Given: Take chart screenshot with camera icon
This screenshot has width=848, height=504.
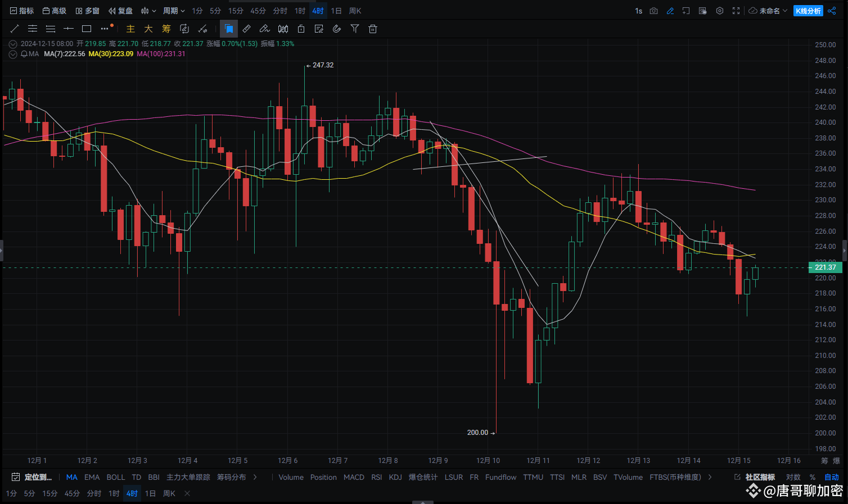Looking at the screenshot, I should pyautogui.click(x=653, y=11).
